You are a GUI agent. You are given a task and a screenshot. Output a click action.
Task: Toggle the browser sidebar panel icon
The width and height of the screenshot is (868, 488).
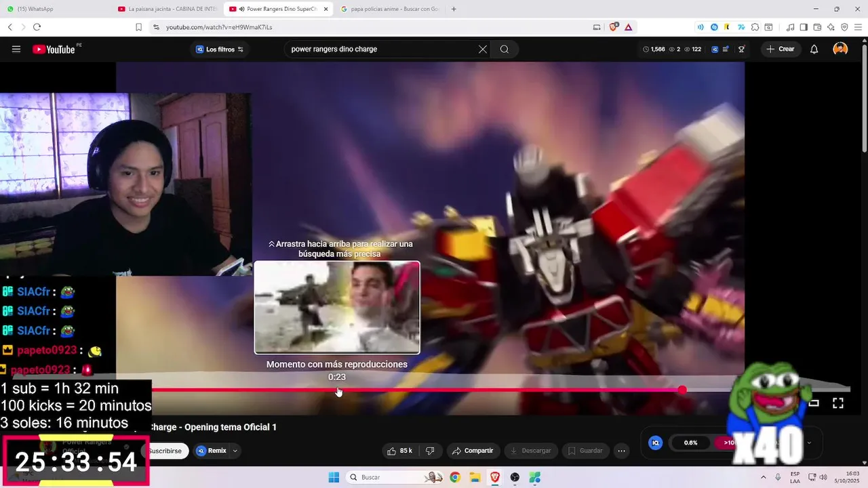pyautogui.click(x=804, y=27)
